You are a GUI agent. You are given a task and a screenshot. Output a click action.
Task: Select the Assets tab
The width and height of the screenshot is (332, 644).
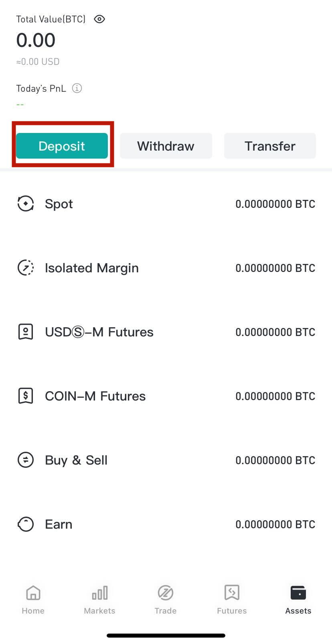point(298,600)
